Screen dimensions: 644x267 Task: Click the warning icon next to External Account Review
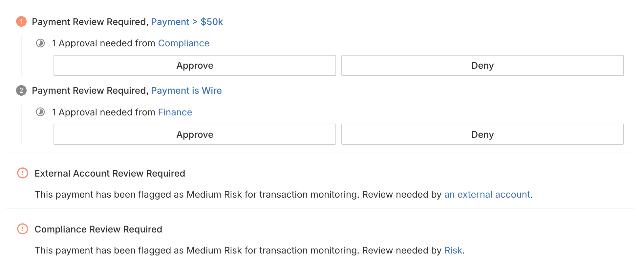tap(23, 173)
